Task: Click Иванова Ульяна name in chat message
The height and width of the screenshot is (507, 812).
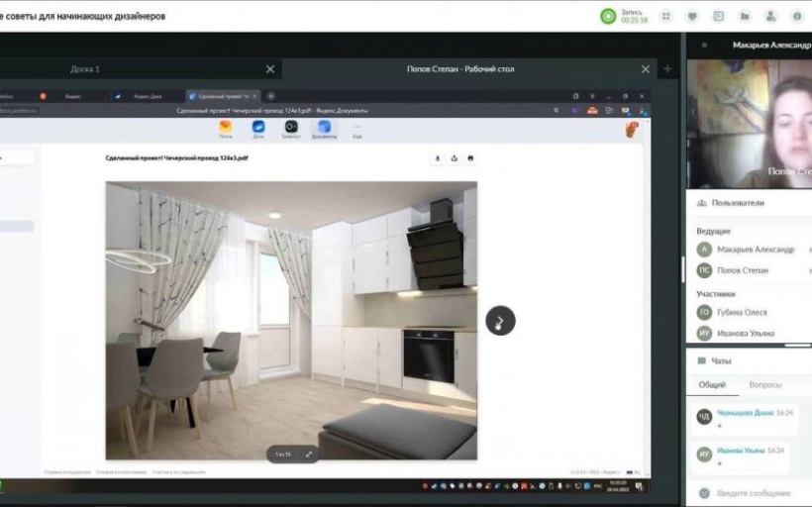Action: pyautogui.click(x=741, y=451)
